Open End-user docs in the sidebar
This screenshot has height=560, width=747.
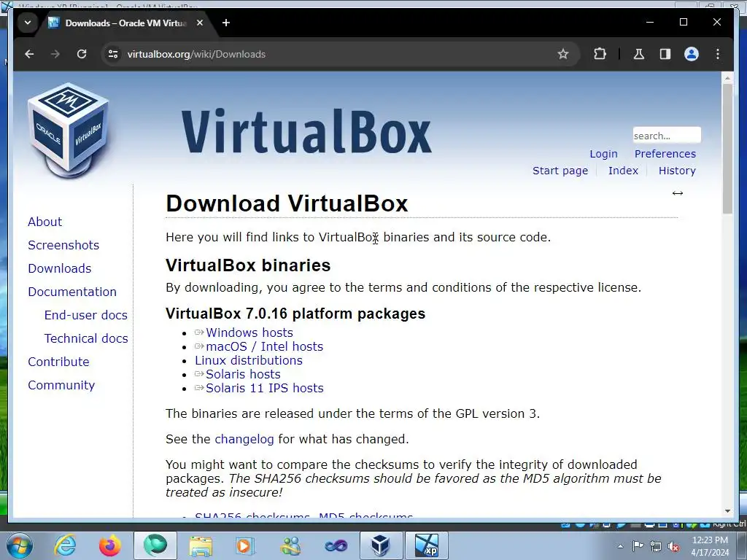86,315
